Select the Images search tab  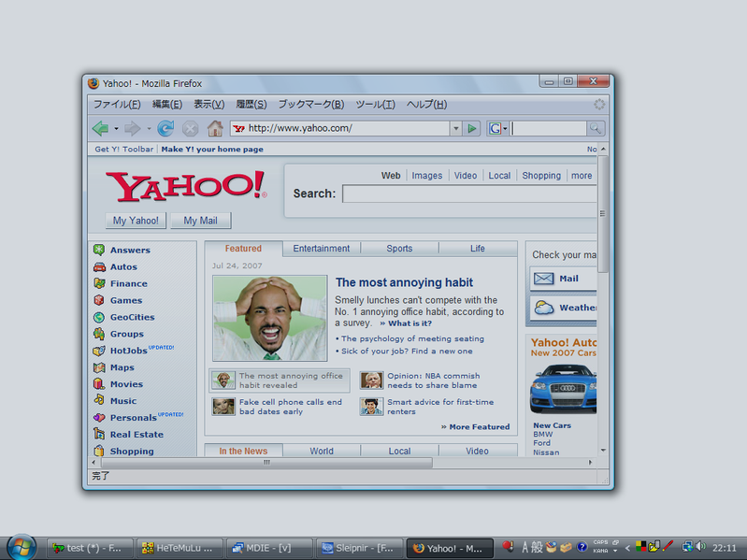click(427, 175)
